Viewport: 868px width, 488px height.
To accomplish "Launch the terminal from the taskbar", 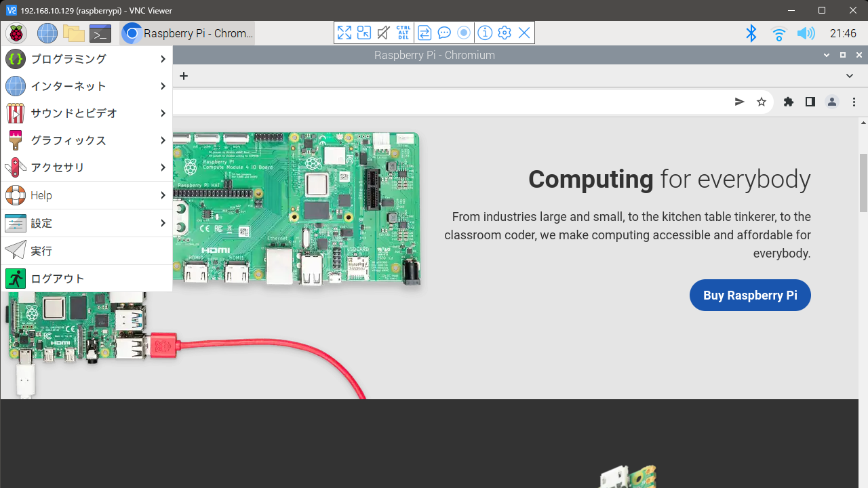I will click(x=100, y=33).
